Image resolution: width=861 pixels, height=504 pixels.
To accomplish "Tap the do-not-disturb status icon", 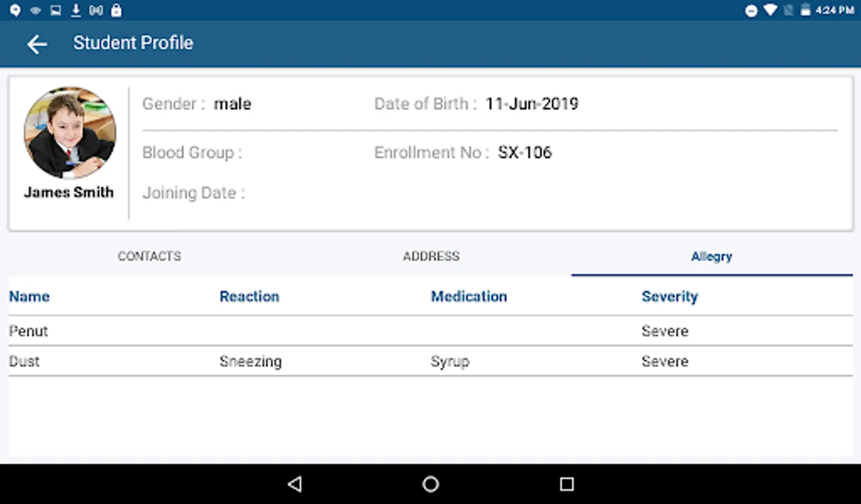I will (x=751, y=11).
